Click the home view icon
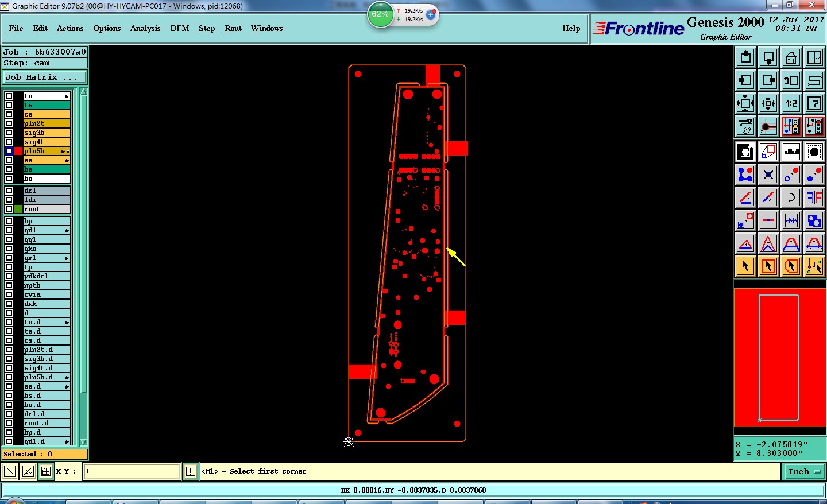 [791, 57]
